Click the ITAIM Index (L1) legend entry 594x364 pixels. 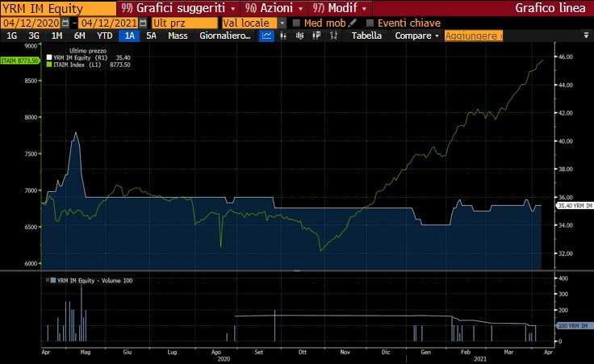click(77, 65)
